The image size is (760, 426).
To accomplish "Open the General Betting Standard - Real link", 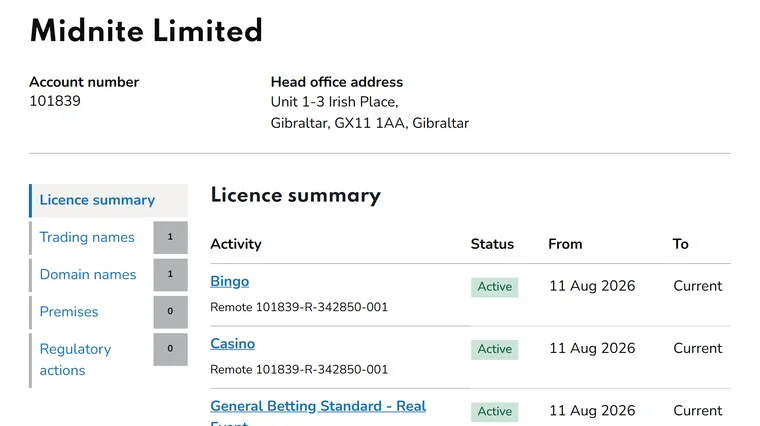I will 318,406.
